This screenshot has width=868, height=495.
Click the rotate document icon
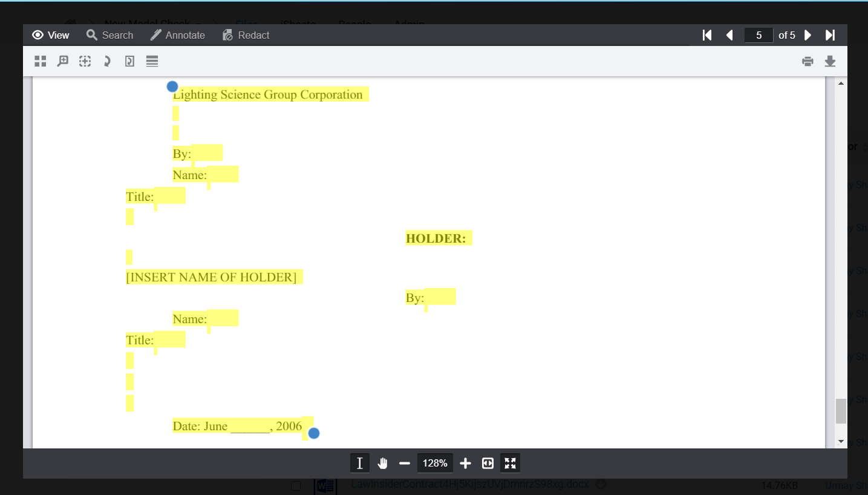pyautogui.click(x=129, y=61)
